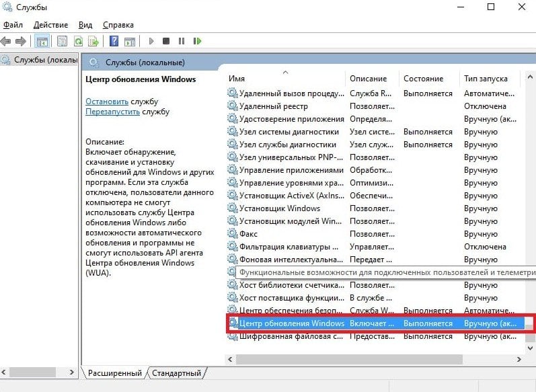Viewport: 536px width, 392px height.
Task: Select Узел системы диагностики service
Action: point(375,132)
